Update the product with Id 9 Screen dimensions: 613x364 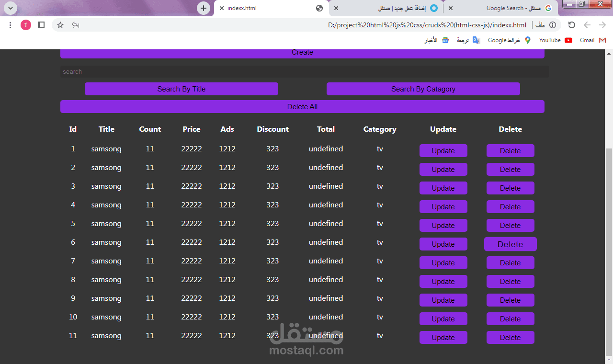point(443,300)
